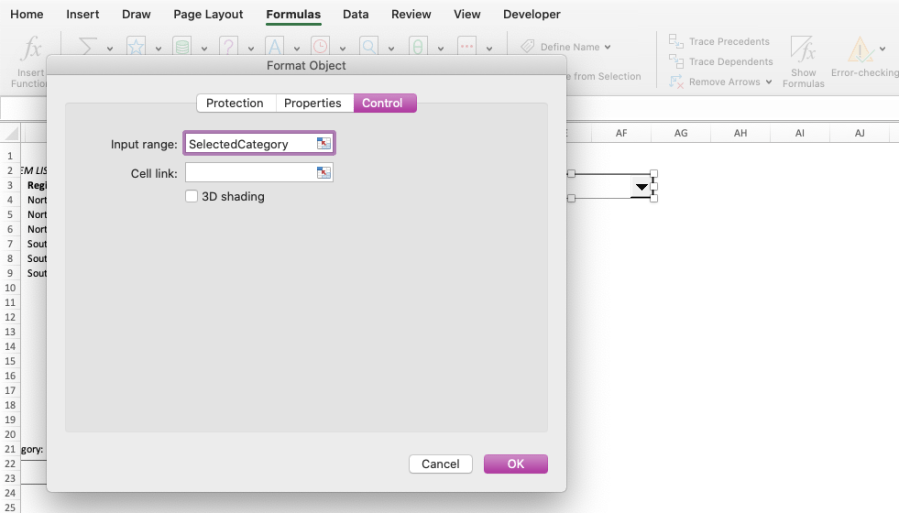
Task: Click the Input range cell selector icon
Action: (x=324, y=143)
